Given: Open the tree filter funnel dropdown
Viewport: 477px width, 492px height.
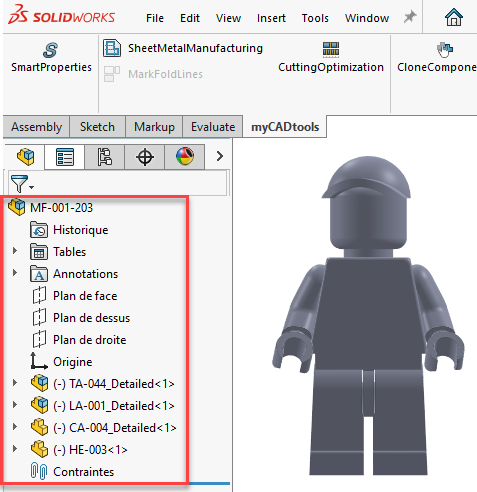Looking at the screenshot, I should point(22,183).
